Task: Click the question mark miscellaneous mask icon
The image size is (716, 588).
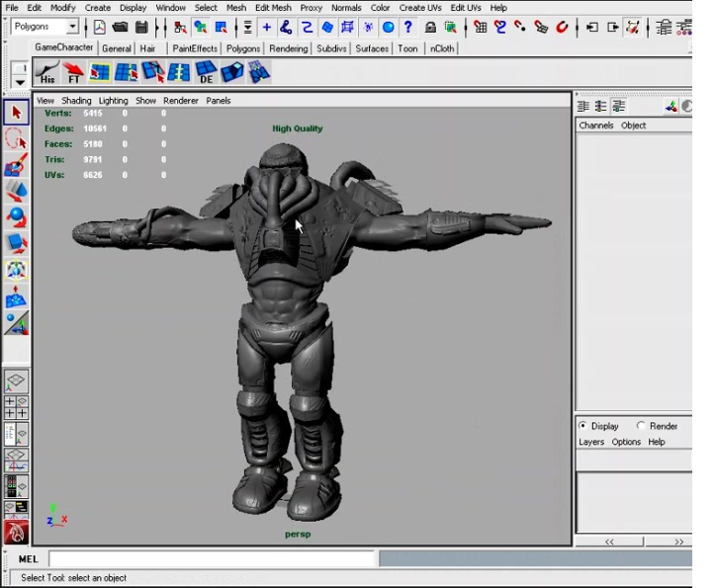Action: [408, 28]
